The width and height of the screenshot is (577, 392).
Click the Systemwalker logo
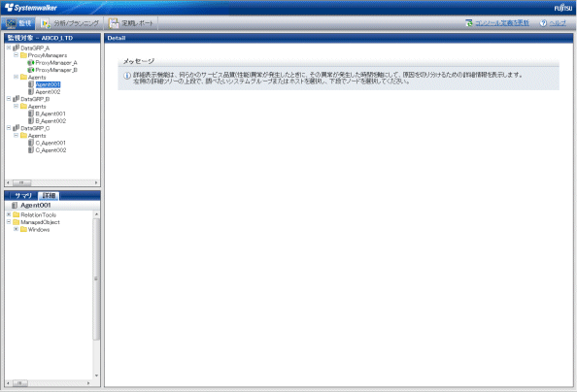pyautogui.click(x=31, y=8)
